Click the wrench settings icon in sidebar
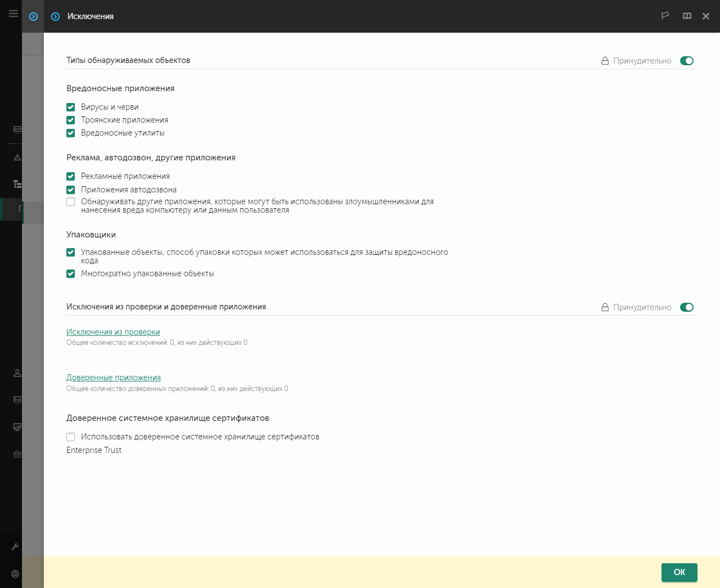Screen dimensions: 720x588 point(15,546)
